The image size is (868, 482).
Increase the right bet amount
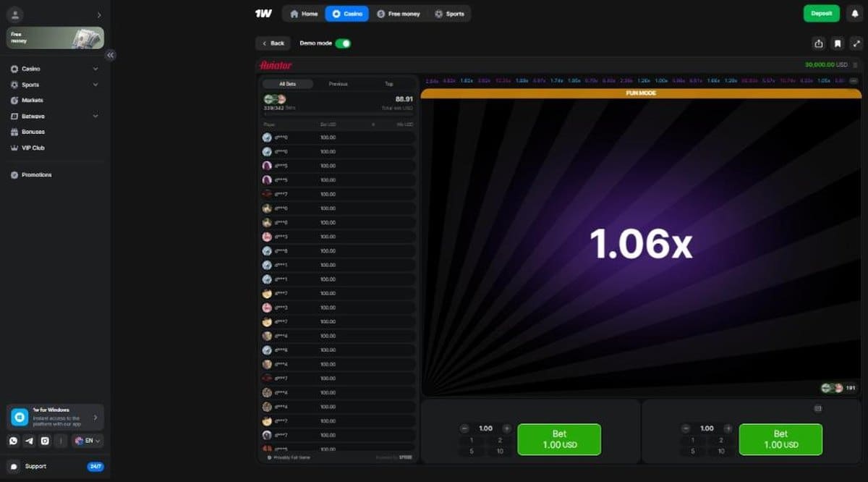728,428
